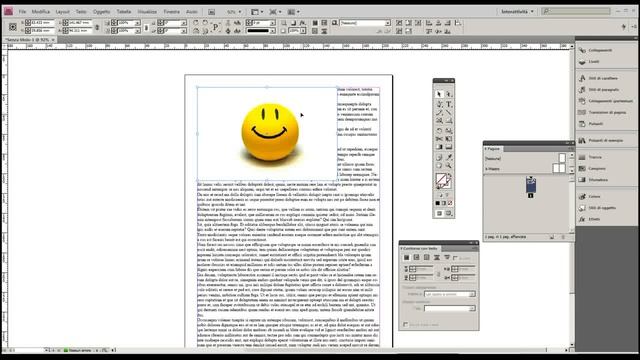Open the Livelli panel icon
This screenshot has height=360, width=640.
pos(582,62)
